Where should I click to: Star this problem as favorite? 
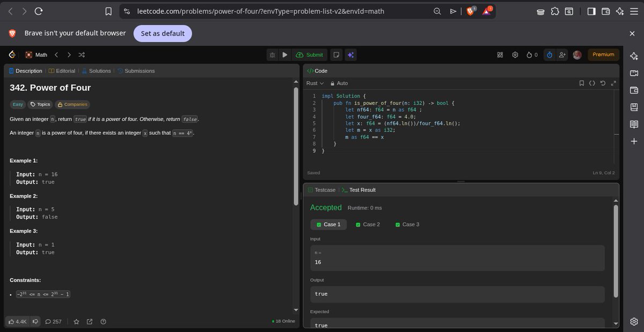point(76,322)
